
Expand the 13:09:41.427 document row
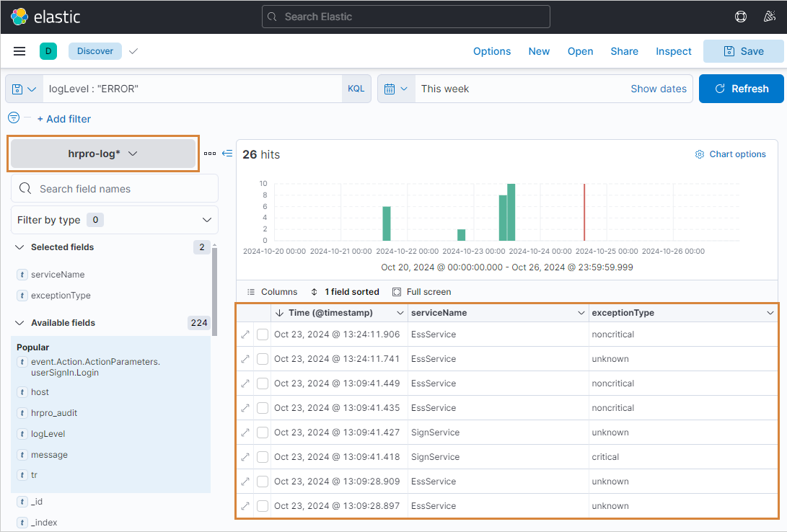click(245, 433)
